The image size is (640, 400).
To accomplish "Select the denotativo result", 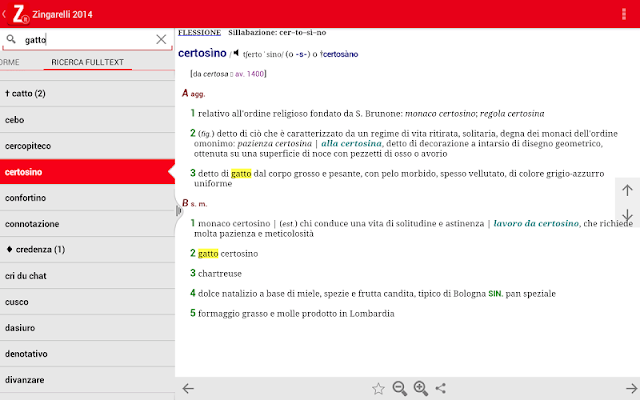I will [x=87, y=354].
